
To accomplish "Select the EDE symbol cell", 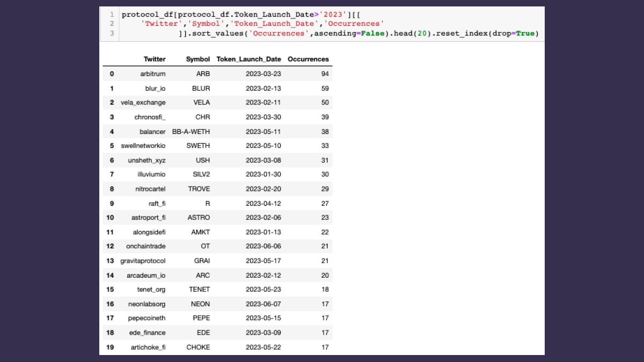I will [x=203, y=333].
